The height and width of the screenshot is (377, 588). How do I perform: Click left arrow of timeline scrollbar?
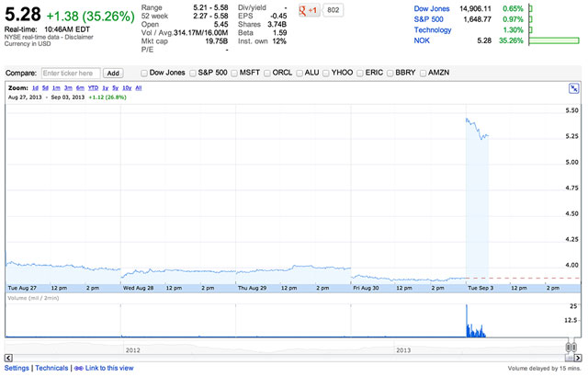(9, 358)
